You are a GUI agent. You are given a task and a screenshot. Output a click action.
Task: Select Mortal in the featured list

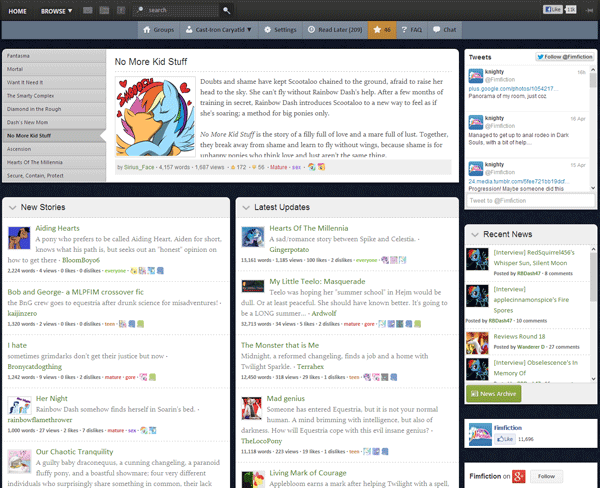point(54,69)
